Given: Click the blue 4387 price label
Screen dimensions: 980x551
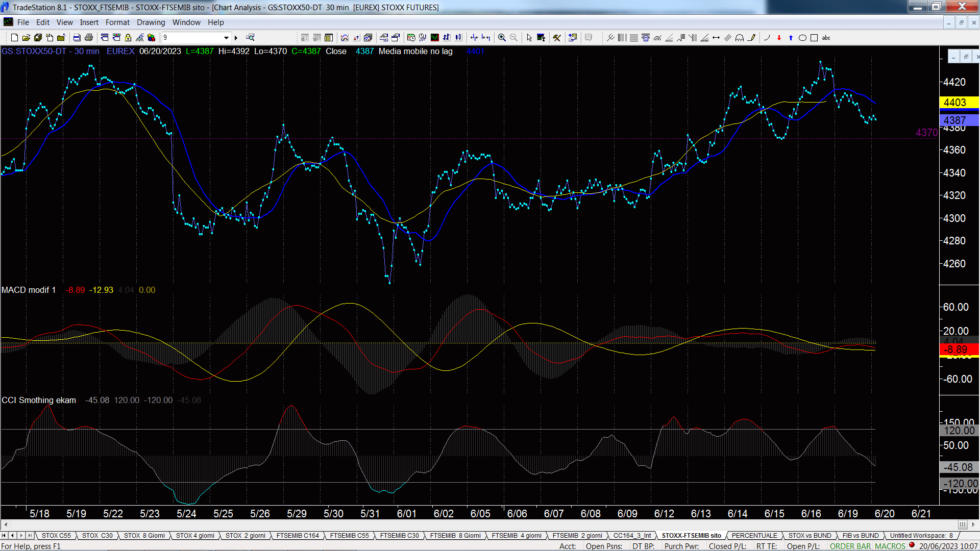Looking at the screenshot, I should point(959,120).
